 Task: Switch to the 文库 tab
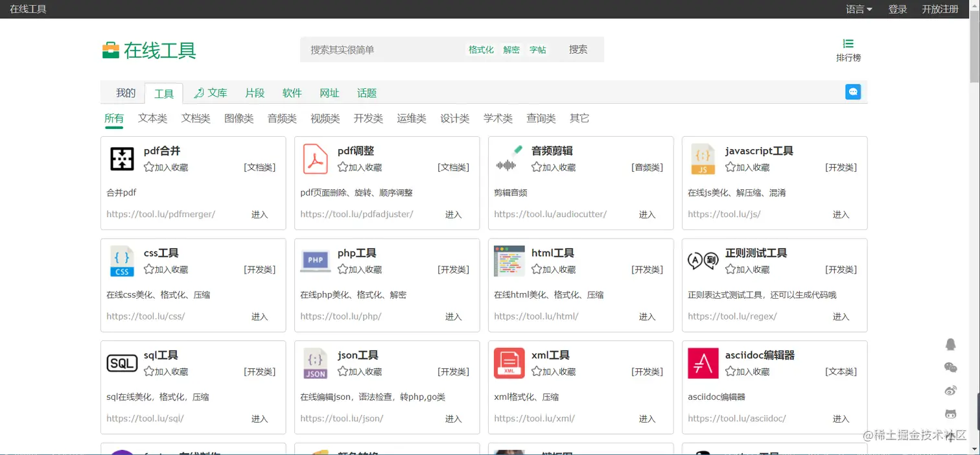[x=211, y=93]
